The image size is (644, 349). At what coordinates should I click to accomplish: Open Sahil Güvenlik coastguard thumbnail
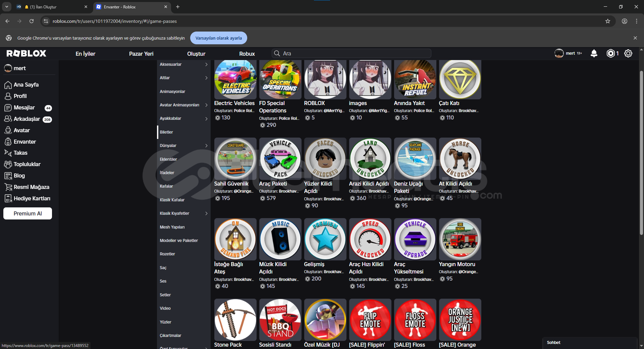click(235, 159)
